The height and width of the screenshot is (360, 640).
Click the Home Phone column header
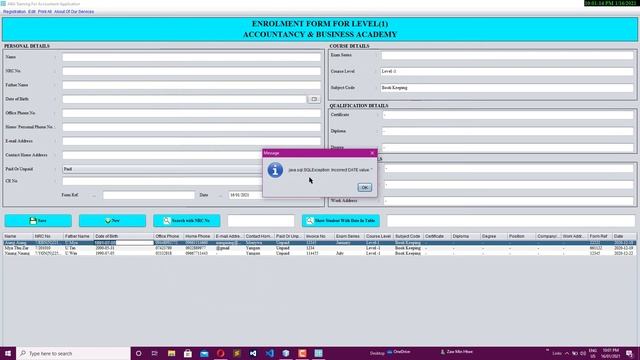click(x=199, y=236)
